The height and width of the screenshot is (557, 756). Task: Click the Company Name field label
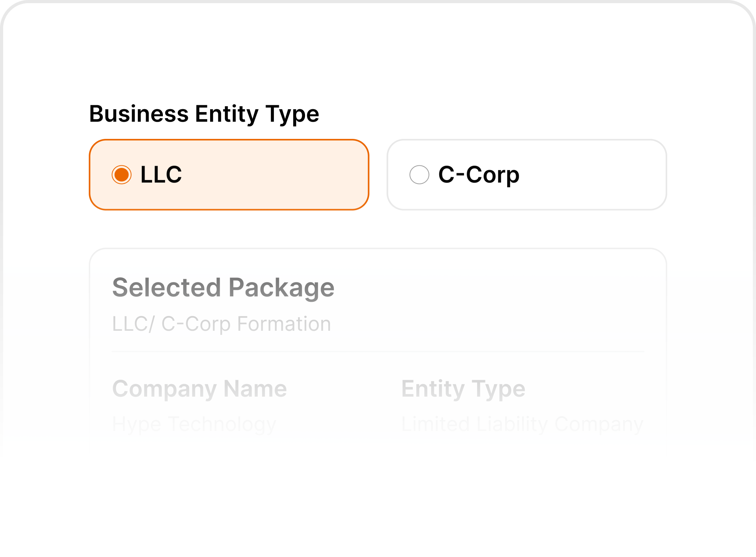[x=199, y=389]
